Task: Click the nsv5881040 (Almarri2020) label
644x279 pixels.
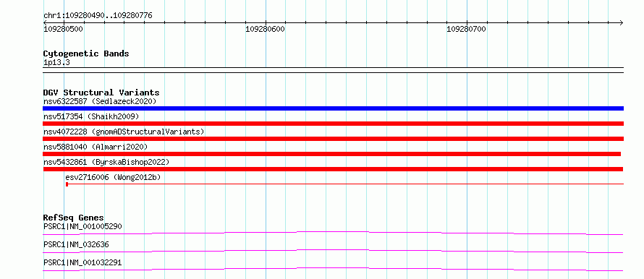Action: (x=96, y=147)
